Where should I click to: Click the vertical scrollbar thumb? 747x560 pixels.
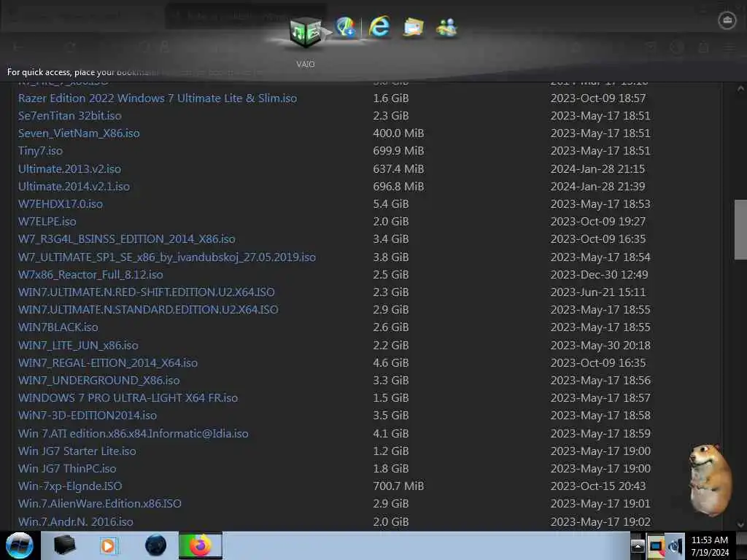pyautogui.click(x=740, y=230)
